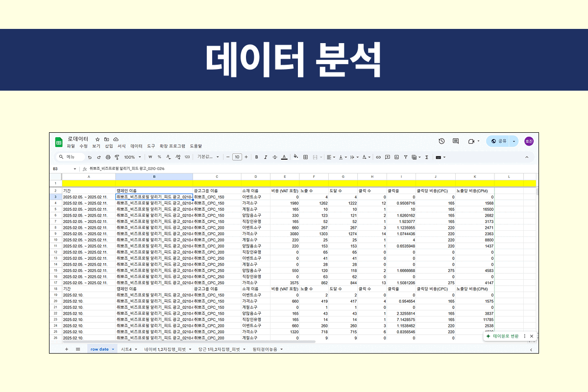Star the 로데이터 document
The width and height of the screenshot is (588, 392).
(x=98, y=140)
